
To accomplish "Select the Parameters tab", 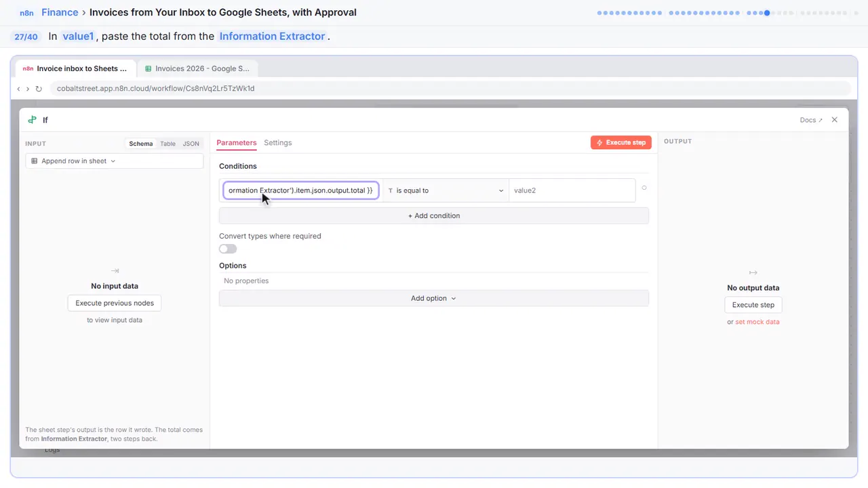I will click(x=237, y=143).
